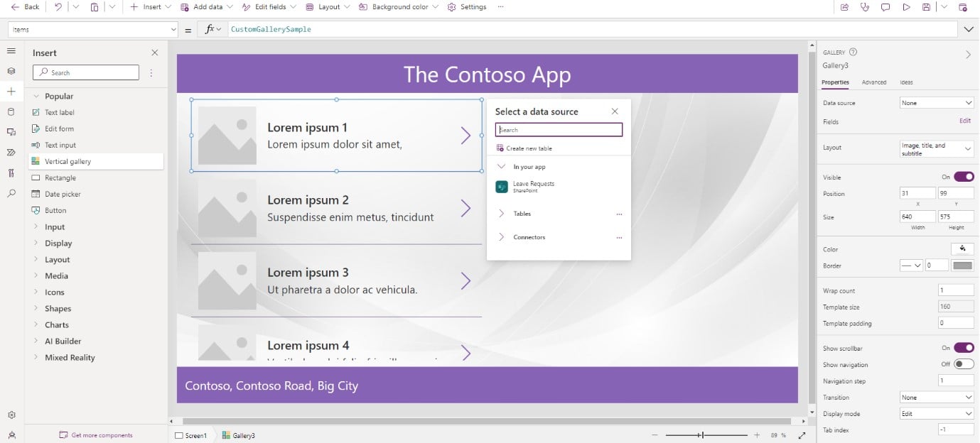Click the CustomGallerySample formula text
The width and height of the screenshot is (980, 443).
(x=271, y=29)
